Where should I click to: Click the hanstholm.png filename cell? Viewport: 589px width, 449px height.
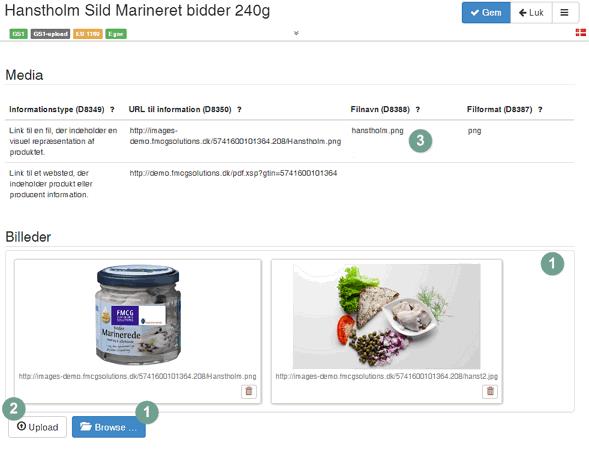pyautogui.click(x=377, y=131)
